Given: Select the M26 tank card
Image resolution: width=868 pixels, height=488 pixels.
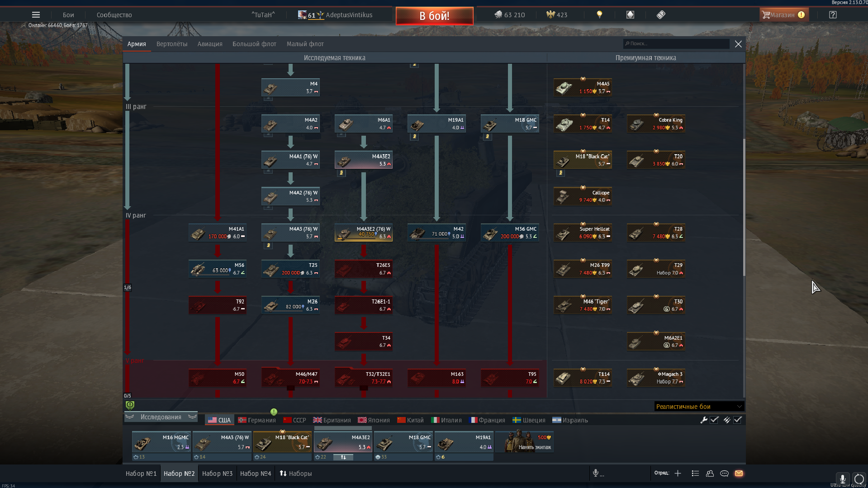Looking at the screenshot, I should coord(290,305).
